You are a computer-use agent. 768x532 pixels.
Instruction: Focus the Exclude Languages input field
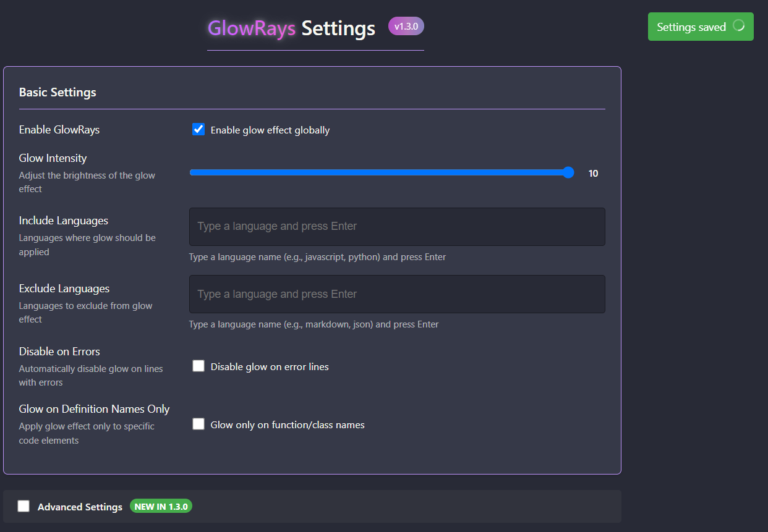pos(397,294)
